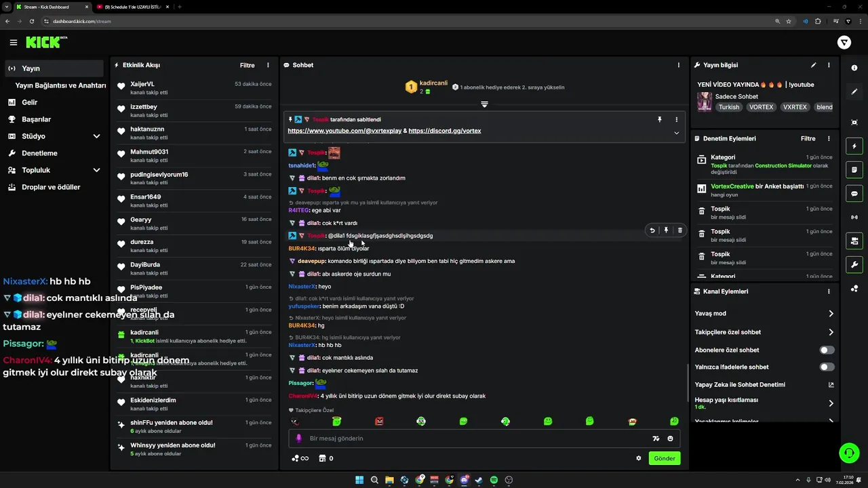Toggle Yalnızca ifadelerle sohbet switch
The image size is (868, 488).
827,367
